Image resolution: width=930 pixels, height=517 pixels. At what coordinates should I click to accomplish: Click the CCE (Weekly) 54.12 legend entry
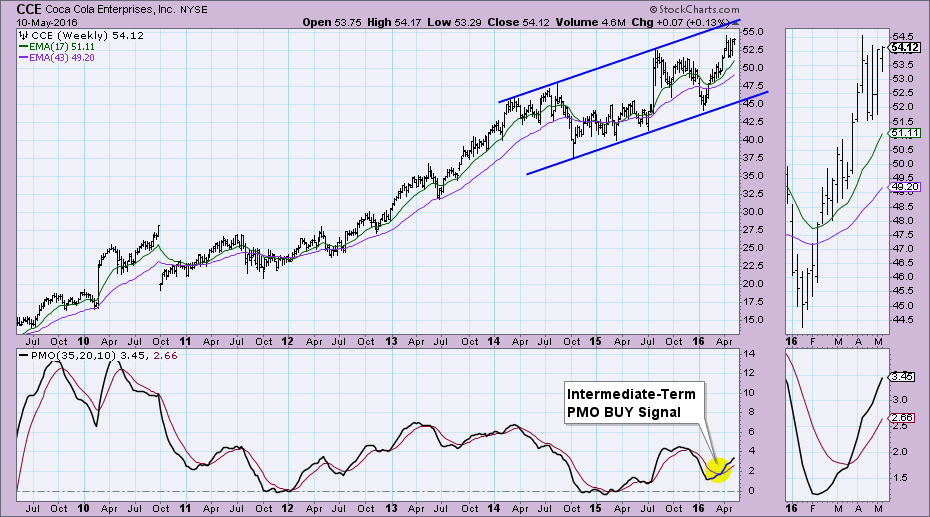[x=87, y=36]
